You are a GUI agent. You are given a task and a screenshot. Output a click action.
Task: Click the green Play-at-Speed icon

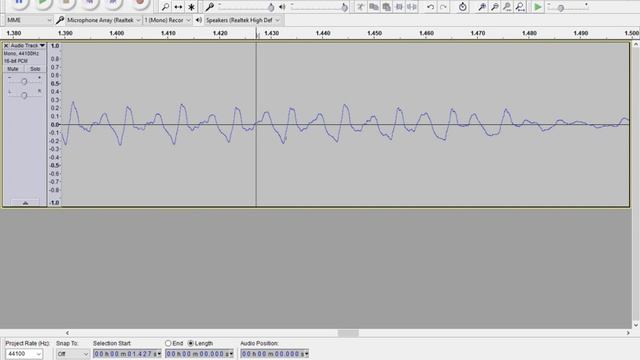tap(538, 7)
